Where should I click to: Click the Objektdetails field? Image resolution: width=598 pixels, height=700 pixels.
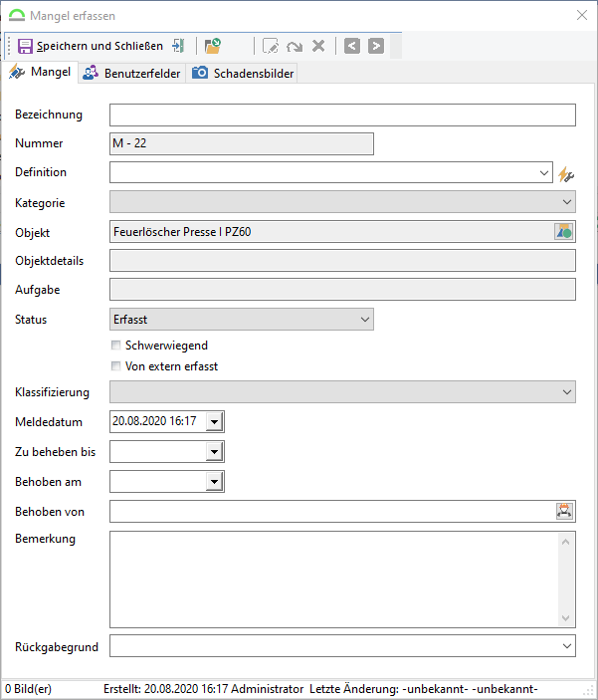pos(342,261)
